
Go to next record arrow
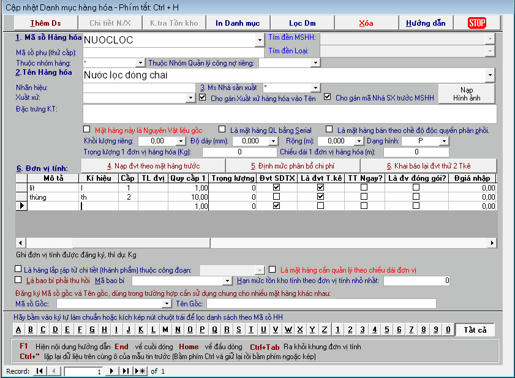(112, 371)
